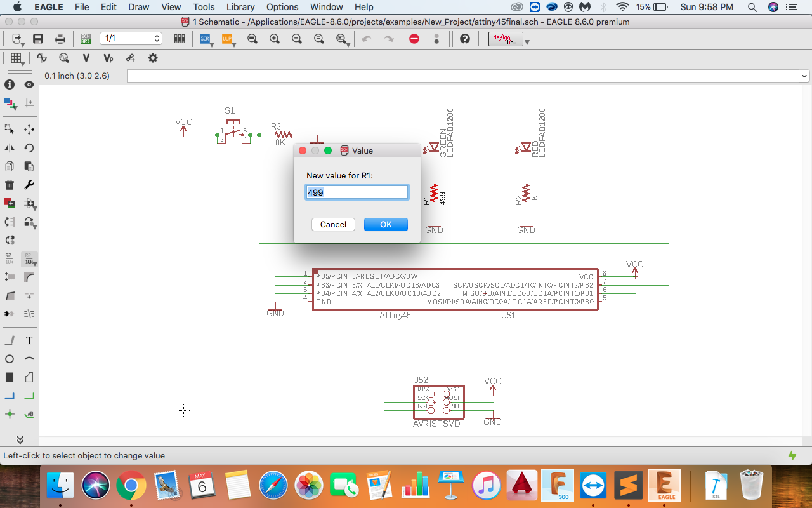Click Cancel in the Value dialog
The width and height of the screenshot is (812, 508).
coord(333,224)
